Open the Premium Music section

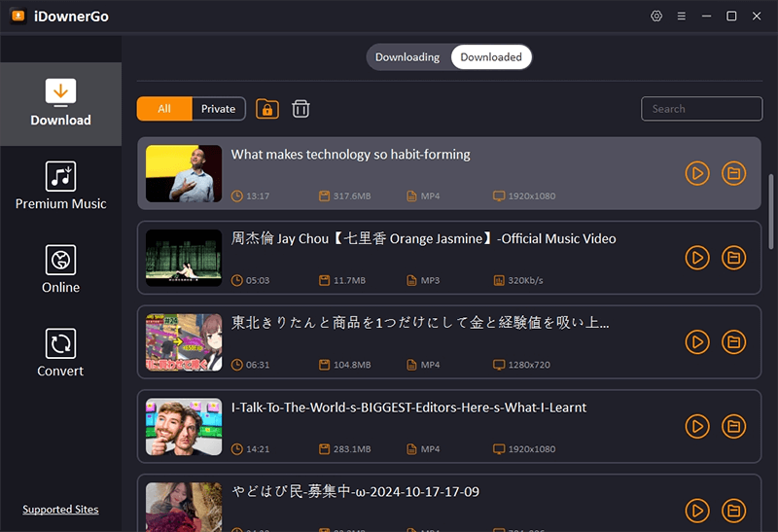point(60,187)
